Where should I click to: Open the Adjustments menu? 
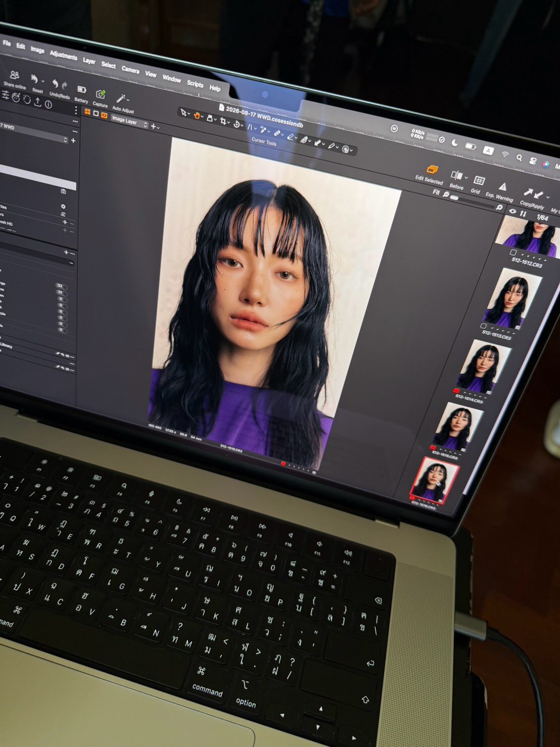click(x=63, y=55)
